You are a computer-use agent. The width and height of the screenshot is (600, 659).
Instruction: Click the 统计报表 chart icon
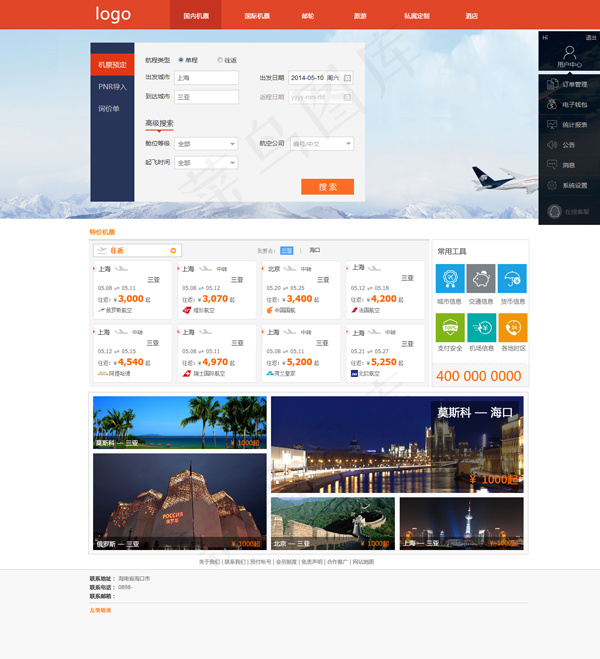click(552, 125)
